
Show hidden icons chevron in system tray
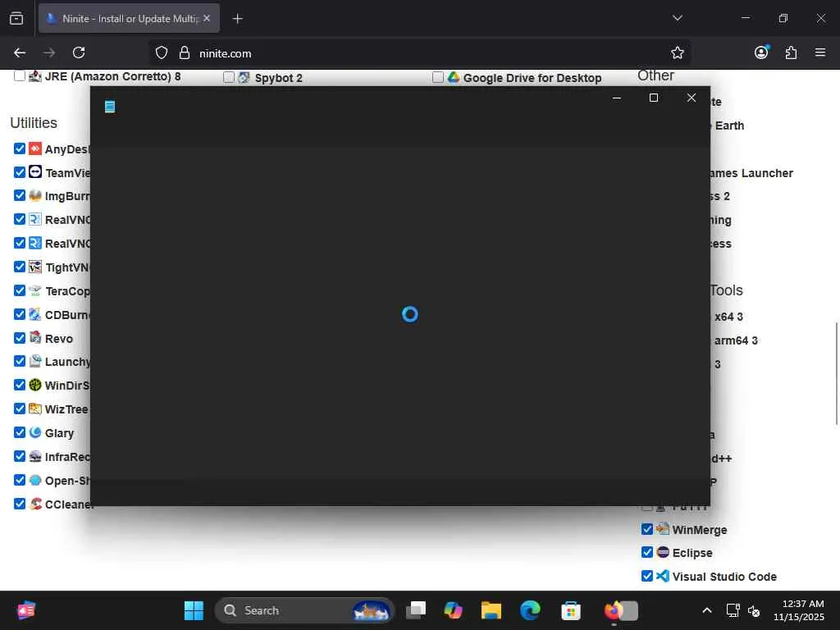(x=707, y=610)
